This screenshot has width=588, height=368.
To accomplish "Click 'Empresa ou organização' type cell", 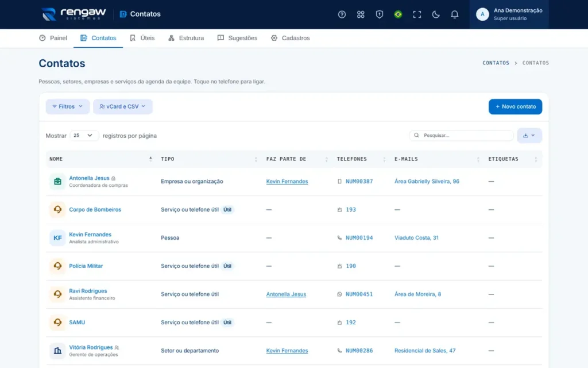I will click(192, 181).
